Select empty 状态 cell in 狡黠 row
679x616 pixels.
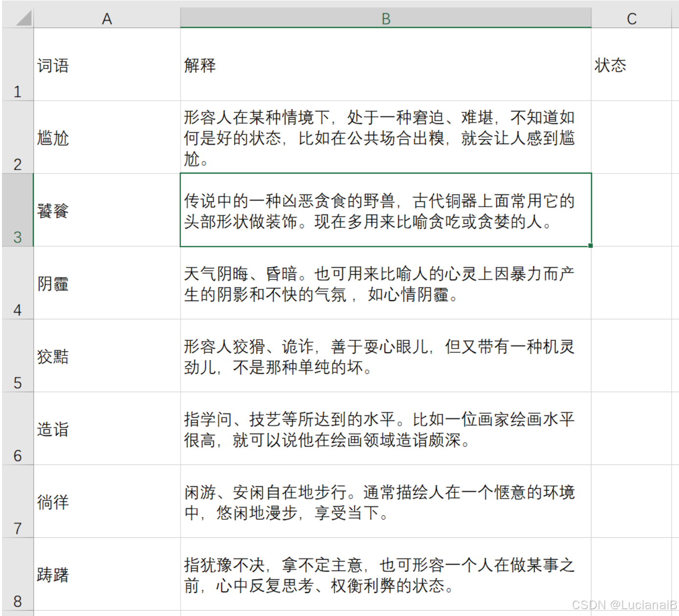[632, 356]
